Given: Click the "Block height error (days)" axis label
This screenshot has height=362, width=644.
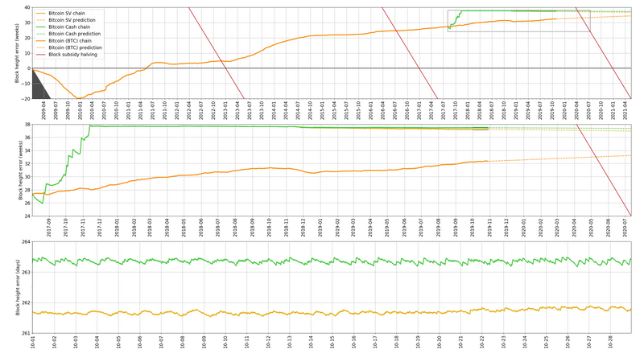Looking at the screenshot, I should coord(18,287).
